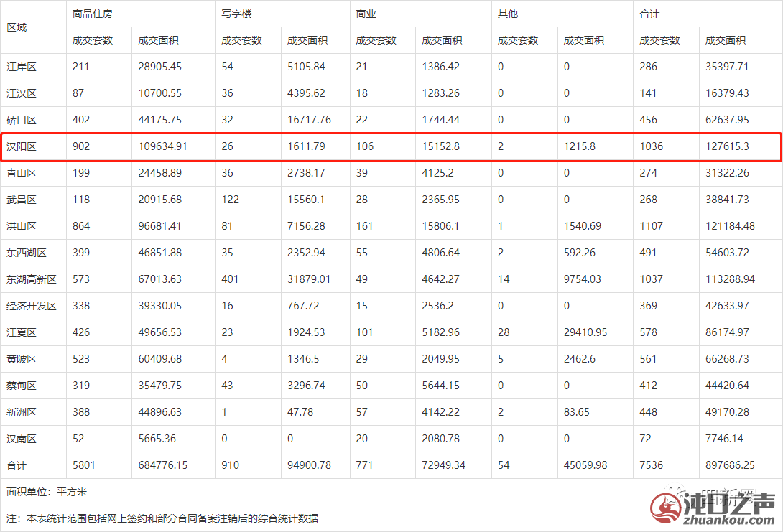
Task: Click the 注 statistics scope footnote text
Action: (162, 518)
